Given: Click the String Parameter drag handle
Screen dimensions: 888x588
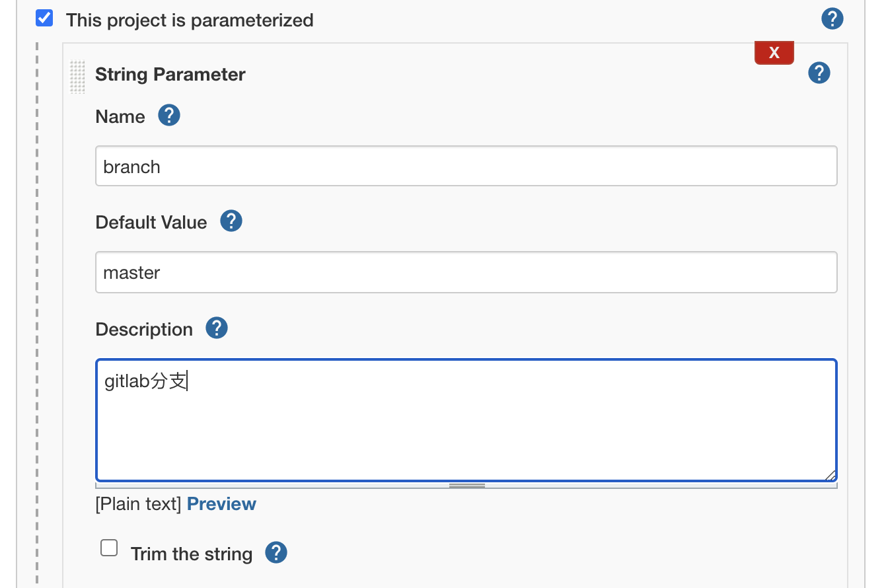Looking at the screenshot, I should (x=77, y=77).
